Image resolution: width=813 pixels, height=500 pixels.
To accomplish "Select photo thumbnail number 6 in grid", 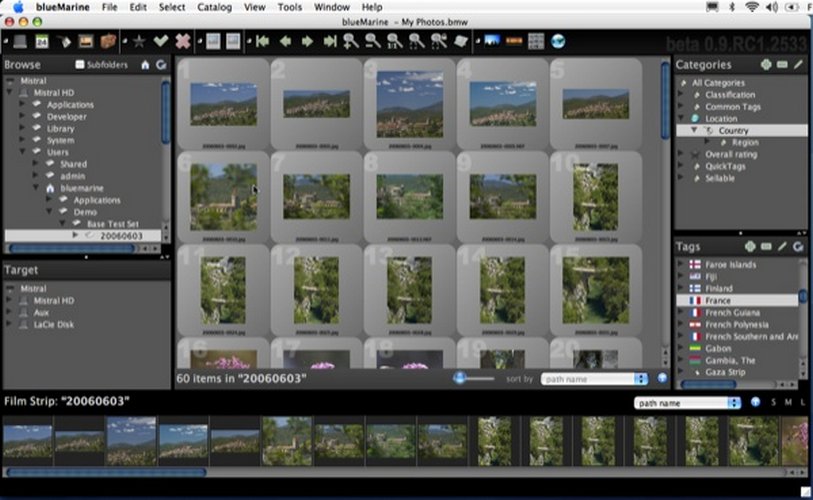I will click(223, 196).
